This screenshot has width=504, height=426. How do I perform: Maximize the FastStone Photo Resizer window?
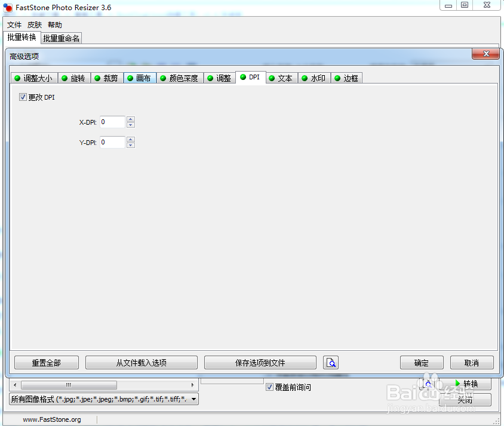click(465, 5)
